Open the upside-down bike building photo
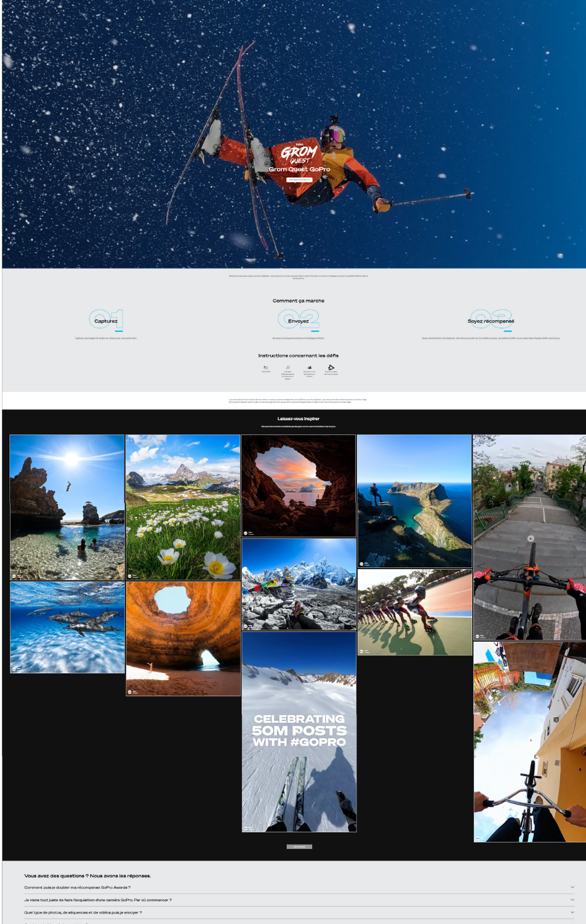Viewport: 586px width, 924px height. 529,742
